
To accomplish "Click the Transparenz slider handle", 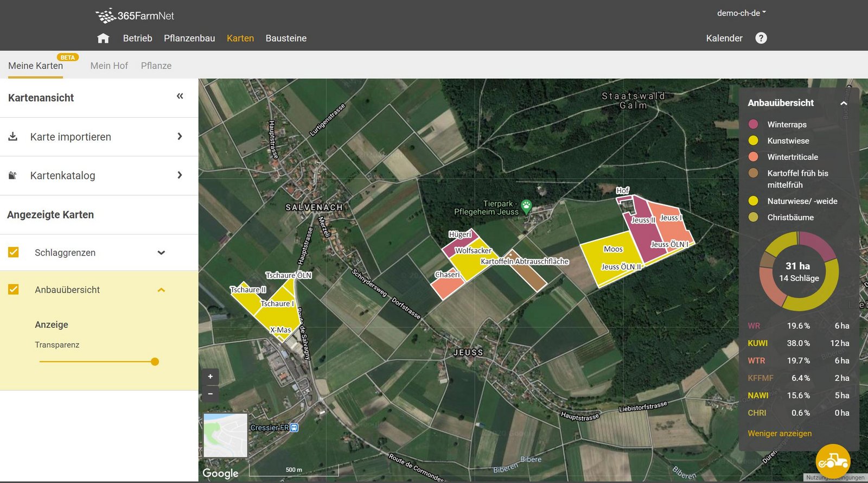I will (155, 361).
